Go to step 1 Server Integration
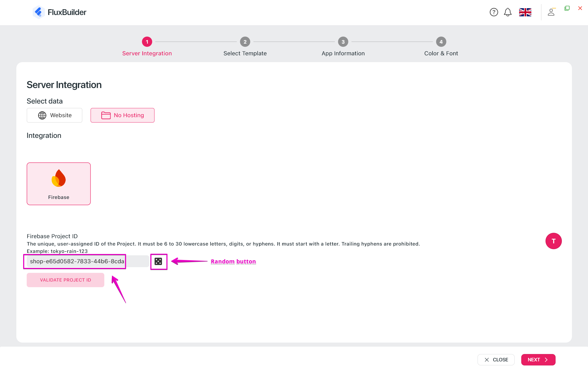The height and width of the screenshot is (372, 588). (x=147, y=46)
